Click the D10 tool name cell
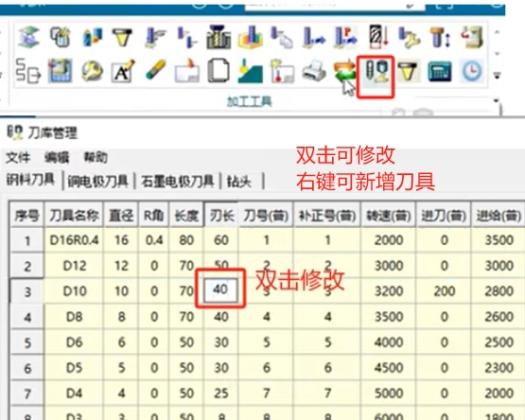 coord(74,291)
